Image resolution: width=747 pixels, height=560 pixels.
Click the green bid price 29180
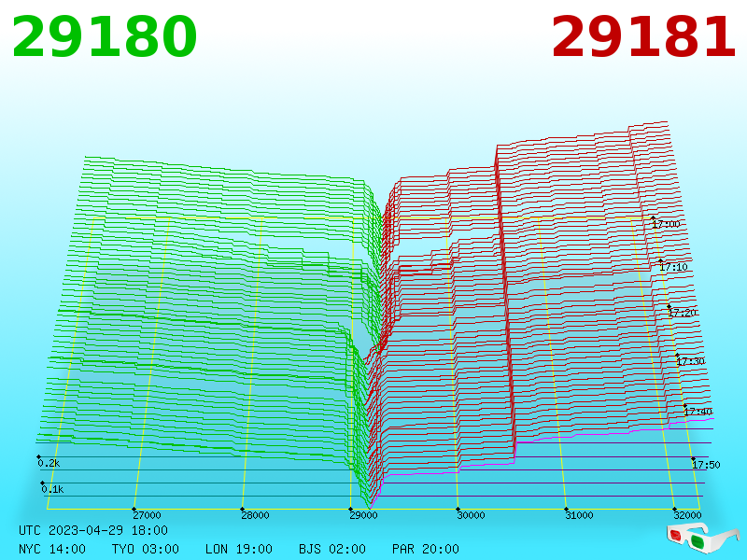pos(105,36)
